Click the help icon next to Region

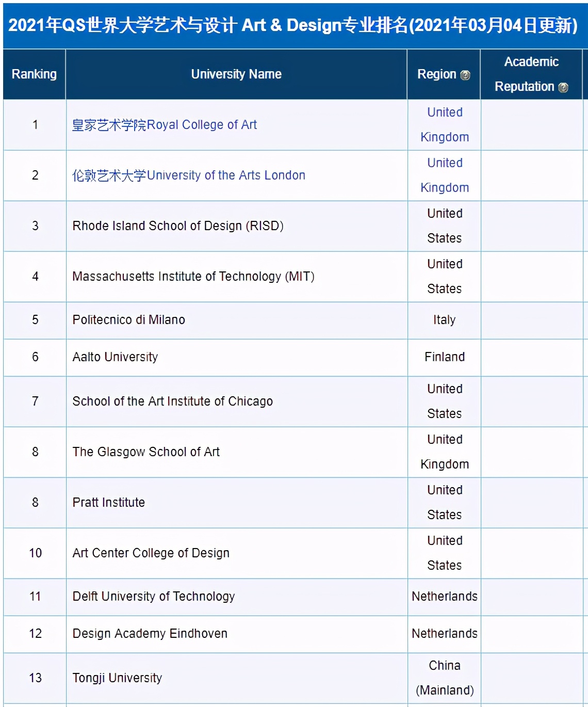coord(465,75)
